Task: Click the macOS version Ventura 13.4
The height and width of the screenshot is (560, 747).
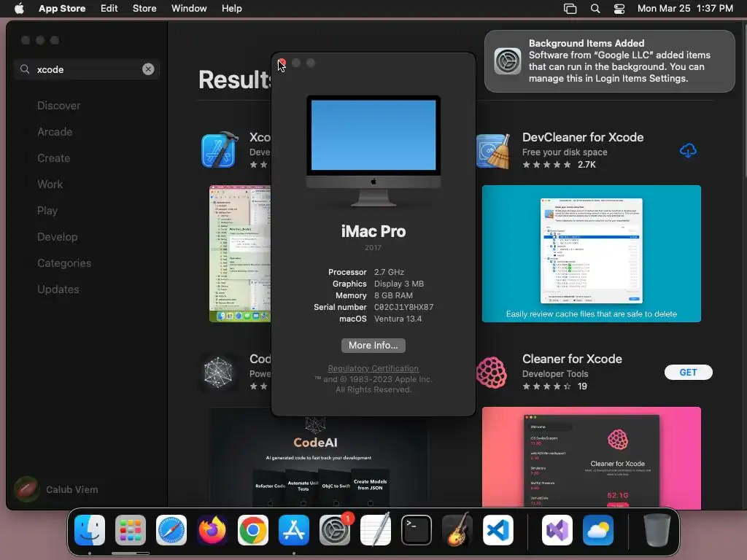Action: [x=398, y=319]
